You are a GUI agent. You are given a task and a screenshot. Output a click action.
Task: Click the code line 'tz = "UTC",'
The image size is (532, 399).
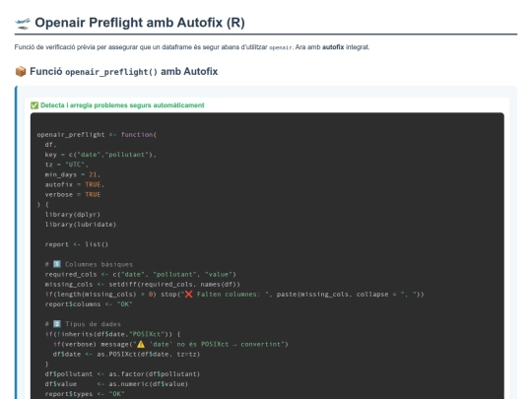point(67,165)
